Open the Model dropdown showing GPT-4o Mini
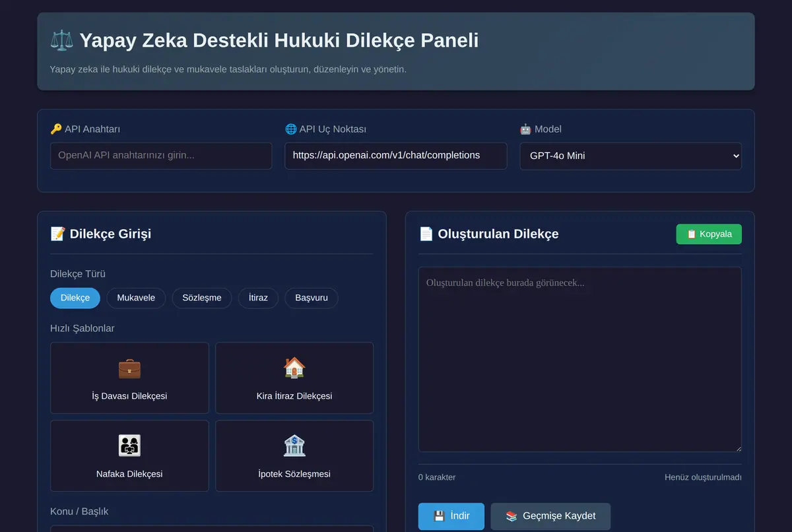The image size is (792, 532). (631, 156)
